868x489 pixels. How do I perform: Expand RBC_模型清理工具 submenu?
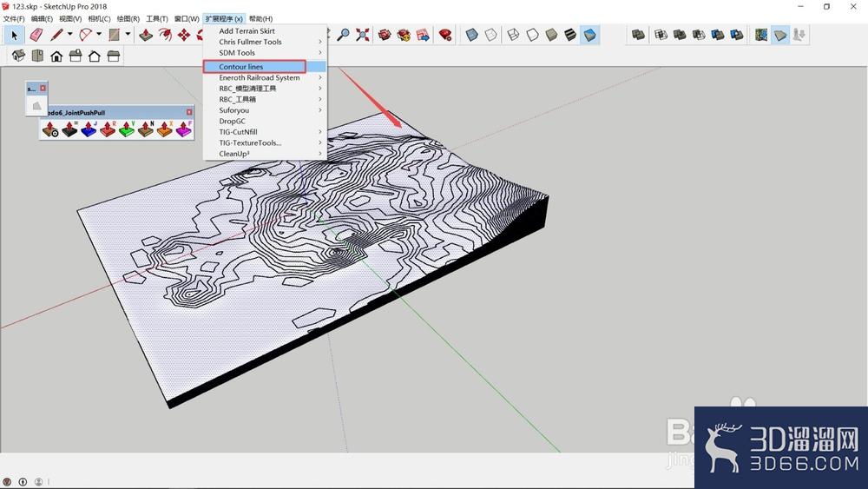click(265, 89)
